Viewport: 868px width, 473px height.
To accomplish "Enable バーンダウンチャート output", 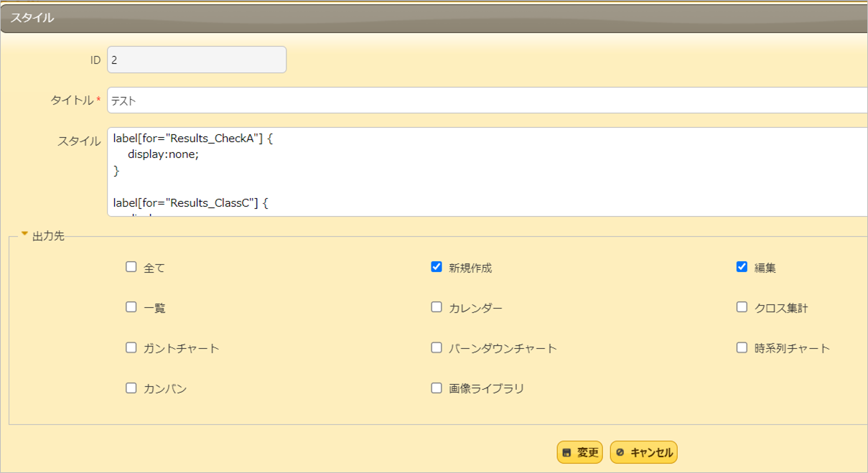I will coord(436,347).
